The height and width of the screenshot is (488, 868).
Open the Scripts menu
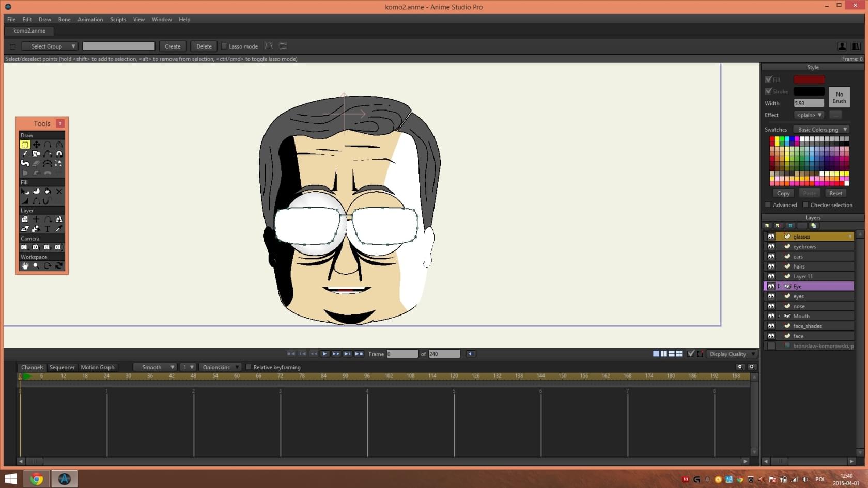118,19
